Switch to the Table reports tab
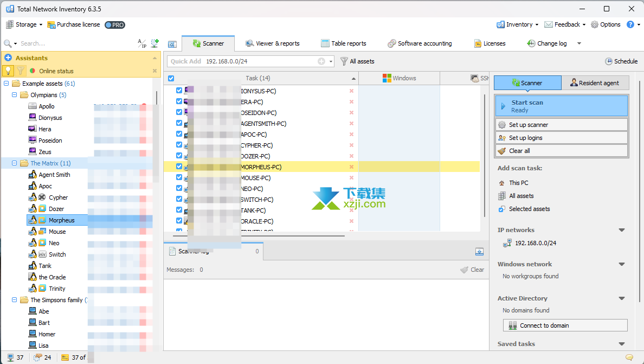644x364 pixels. pos(343,43)
